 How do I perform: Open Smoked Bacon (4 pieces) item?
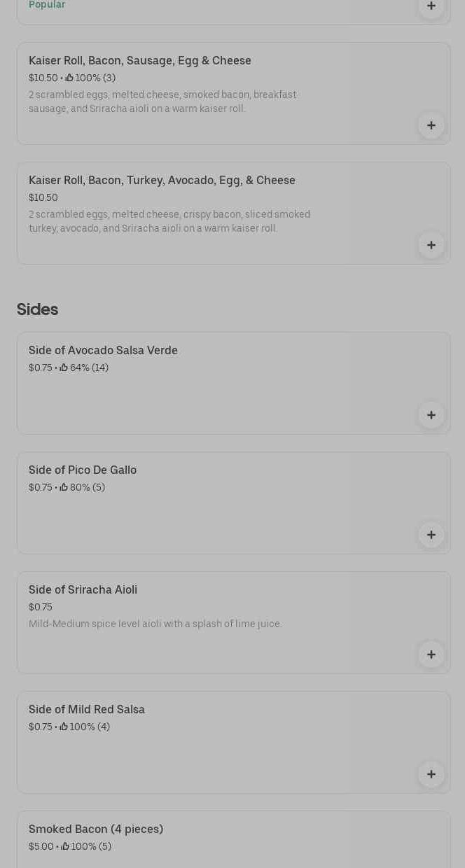pos(96,829)
